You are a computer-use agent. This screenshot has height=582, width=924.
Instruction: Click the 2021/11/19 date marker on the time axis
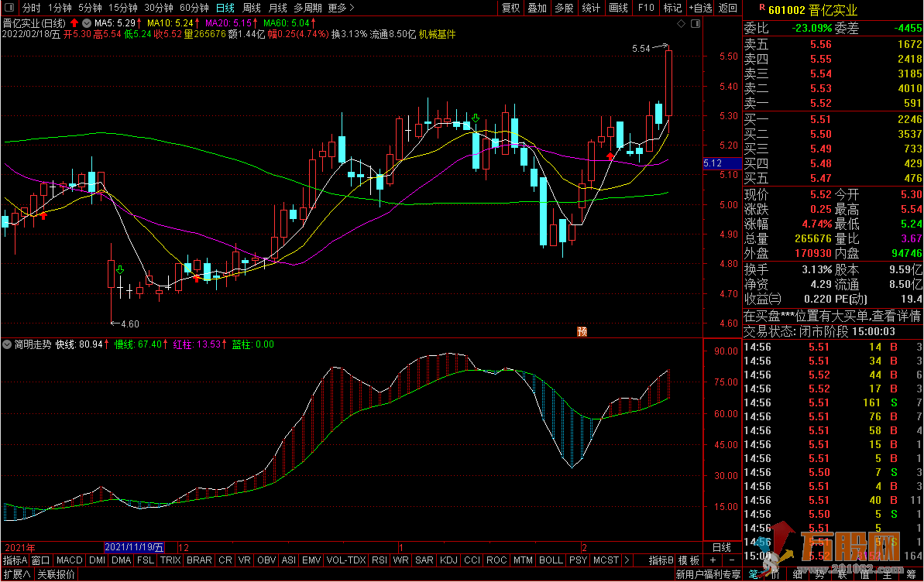(x=134, y=547)
